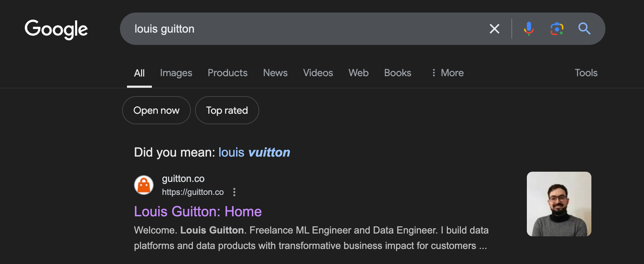The width and height of the screenshot is (644, 264).
Task: Click the lock icon in the site favicon
Action: [144, 185]
